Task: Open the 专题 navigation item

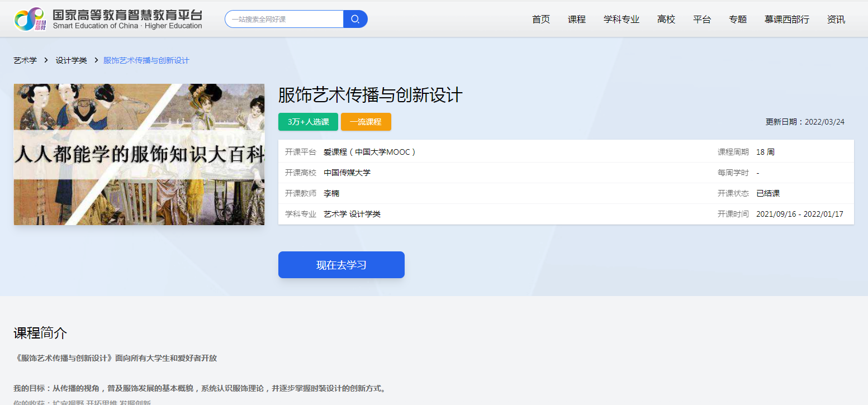Action: [737, 20]
